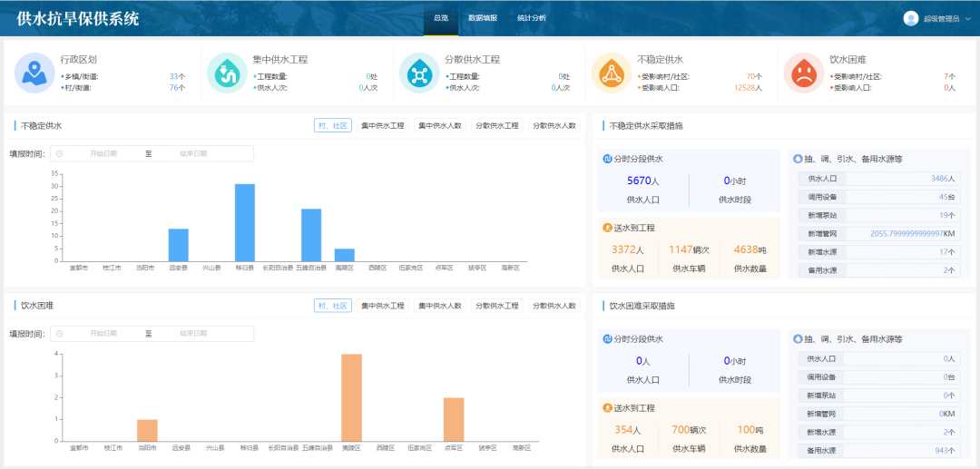
Task: Click the tallest blue bar in 不稳定供水 chart
Action: tap(245, 222)
